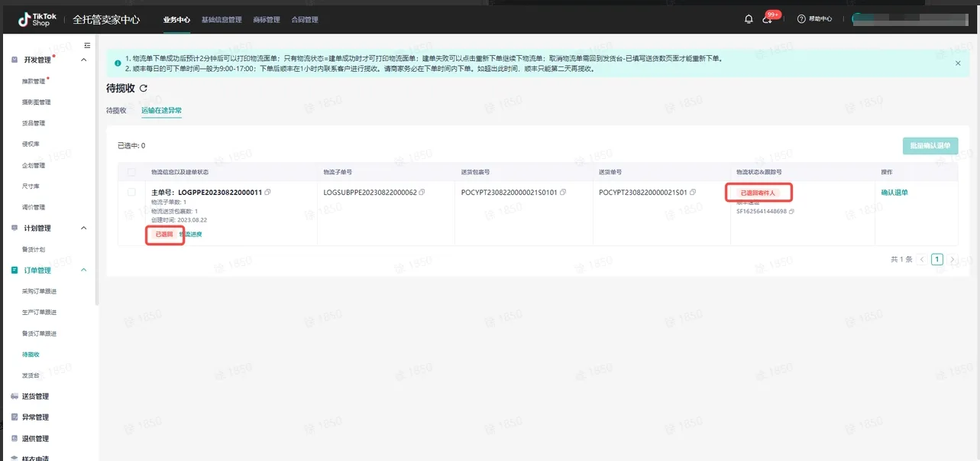The image size is (980, 461).
Task: Click the 批量确认退单 button
Action: pos(930,145)
